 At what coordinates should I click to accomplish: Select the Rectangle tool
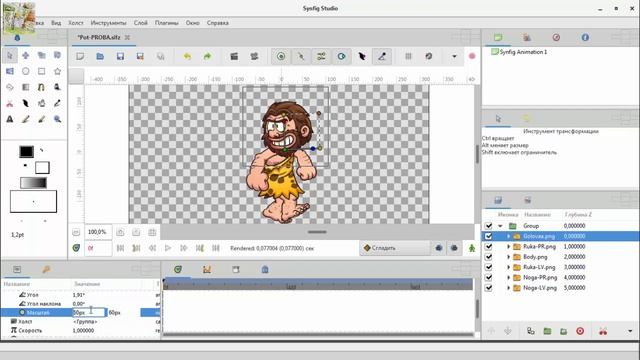coord(42,71)
